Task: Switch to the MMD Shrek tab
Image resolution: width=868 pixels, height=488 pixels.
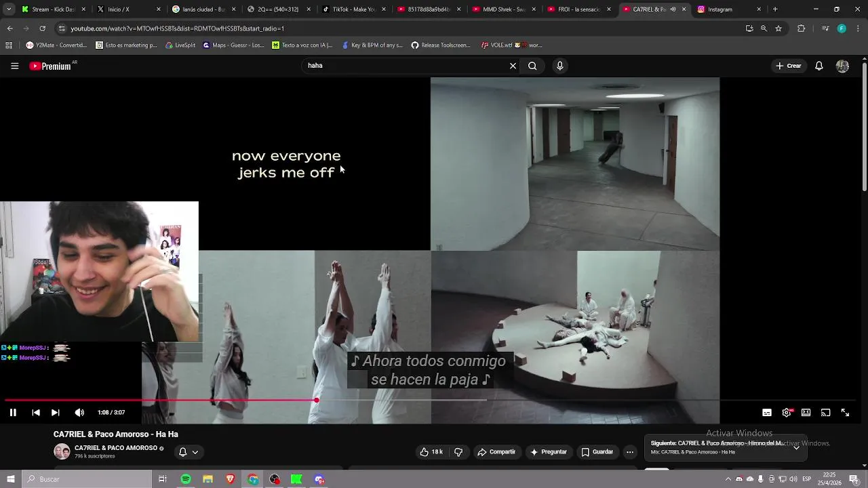Action: point(503,9)
